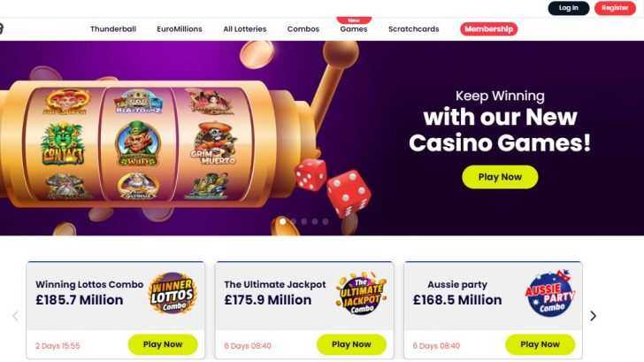Select the third banner carousel dot

pos(304,221)
